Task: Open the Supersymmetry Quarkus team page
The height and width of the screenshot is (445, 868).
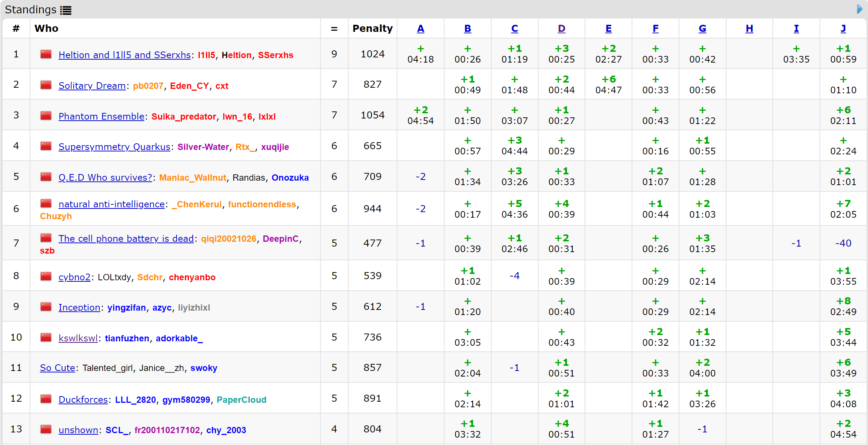Action: pos(114,147)
